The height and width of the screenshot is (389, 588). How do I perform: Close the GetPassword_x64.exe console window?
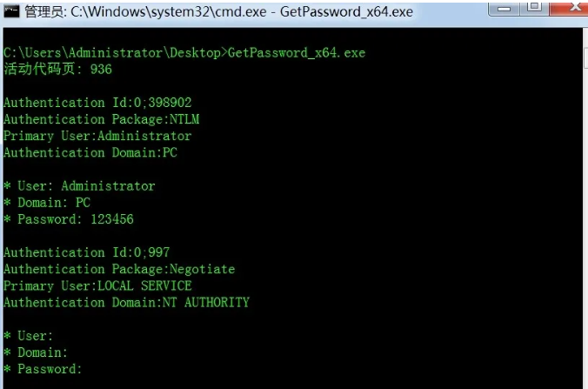coord(571,8)
